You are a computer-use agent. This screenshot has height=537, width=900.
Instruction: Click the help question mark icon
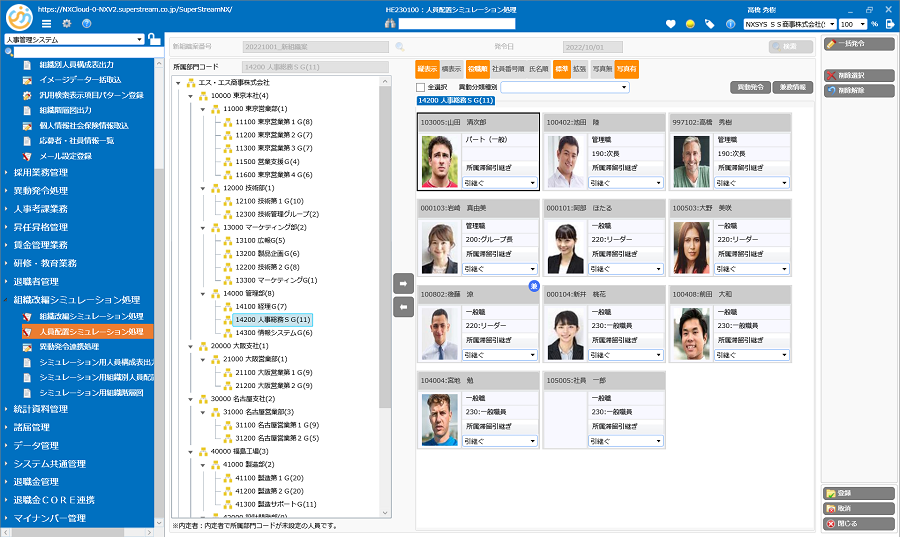tap(86, 23)
